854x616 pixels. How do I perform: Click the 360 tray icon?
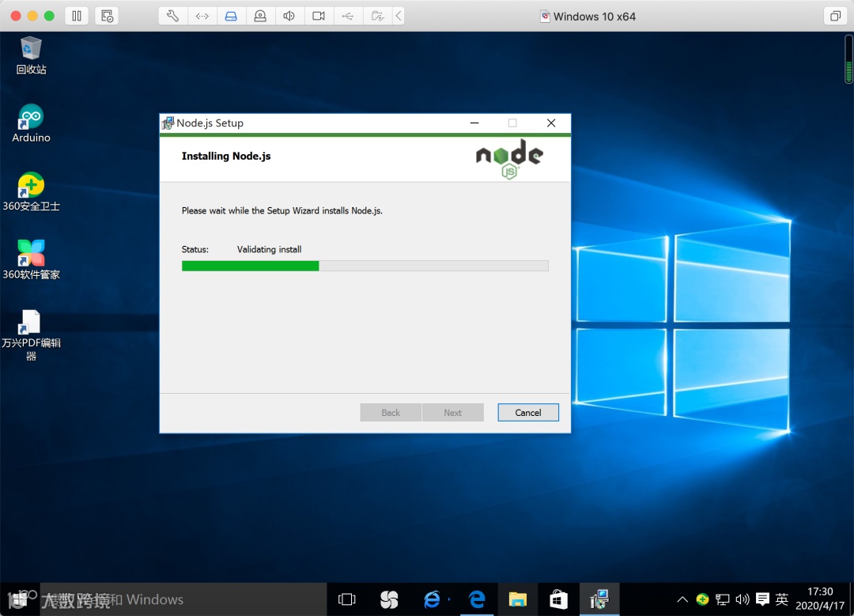(702, 599)
